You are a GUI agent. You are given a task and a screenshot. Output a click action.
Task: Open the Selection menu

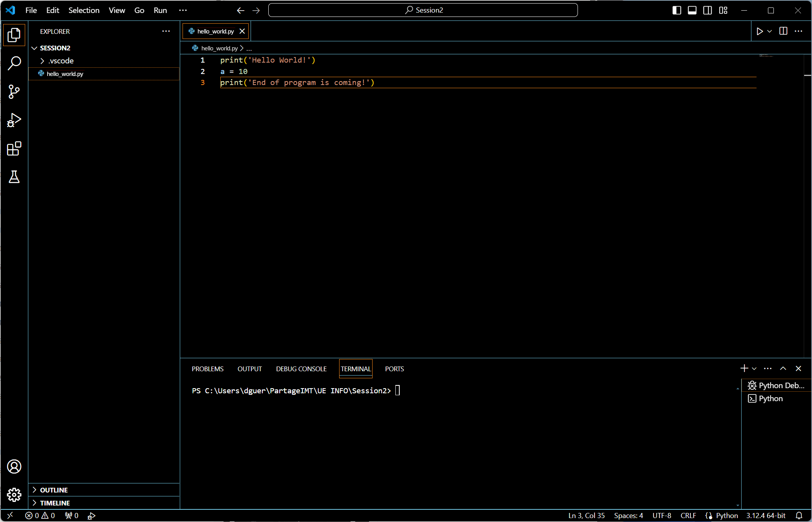click(84, 10)
